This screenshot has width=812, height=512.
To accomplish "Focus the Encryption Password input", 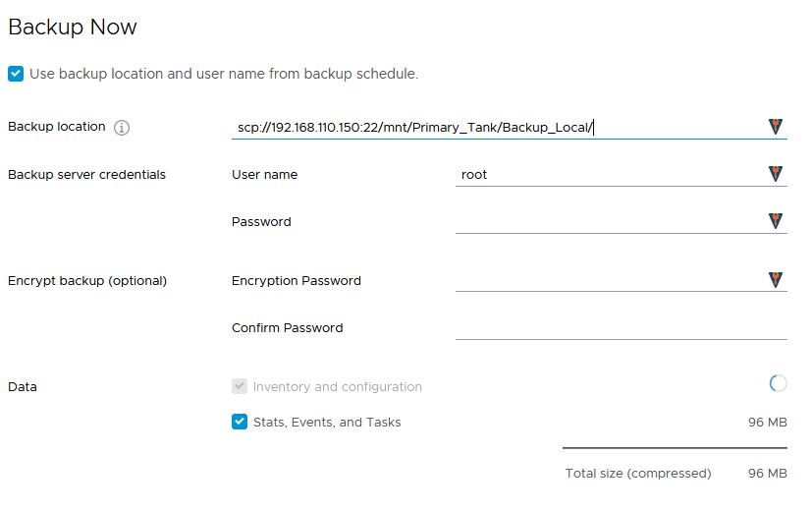I will pos(609,281).
